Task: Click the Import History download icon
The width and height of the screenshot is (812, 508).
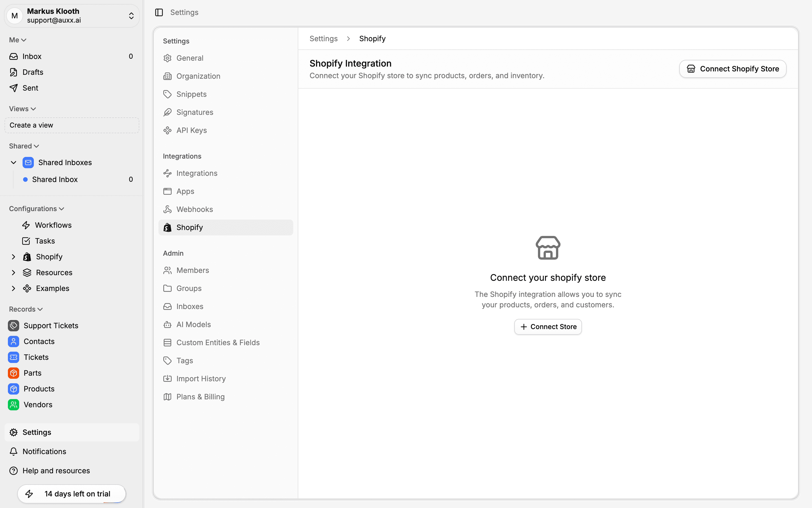Action: tap(167, 379)
